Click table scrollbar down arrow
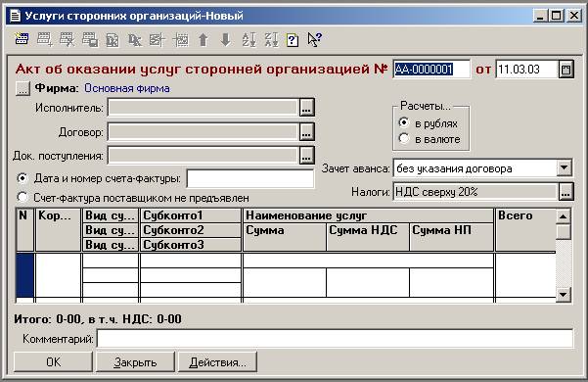588x382 pixels. point(563,295)
